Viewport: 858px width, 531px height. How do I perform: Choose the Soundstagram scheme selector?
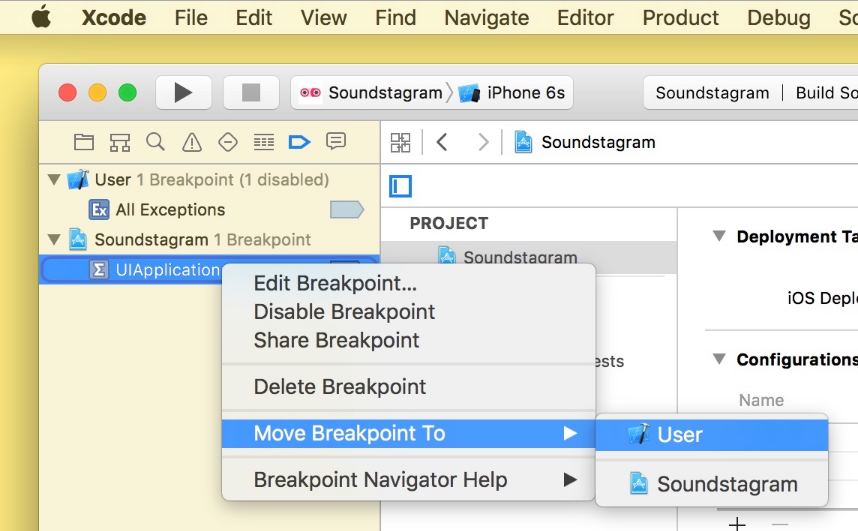pos(371,93)
